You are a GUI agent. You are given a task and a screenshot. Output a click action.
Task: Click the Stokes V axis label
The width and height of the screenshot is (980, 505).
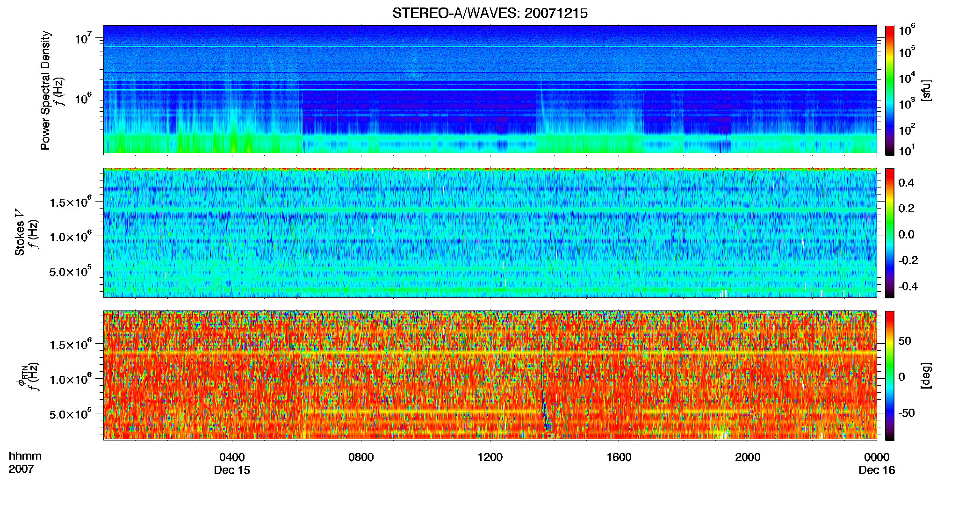click(20, 232)
